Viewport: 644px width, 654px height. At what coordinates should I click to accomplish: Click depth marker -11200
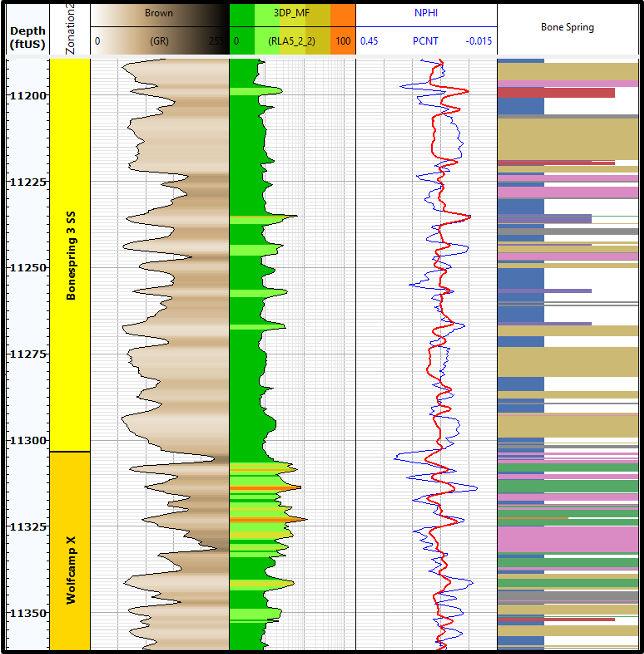tap(28, 96)
